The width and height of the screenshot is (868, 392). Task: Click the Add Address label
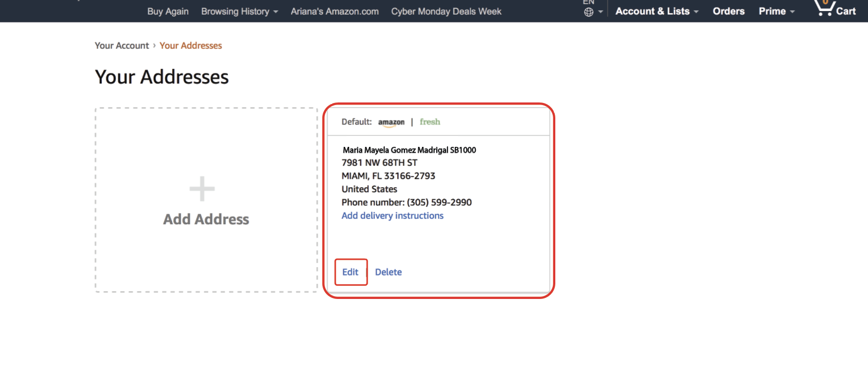tap(206, 219)
